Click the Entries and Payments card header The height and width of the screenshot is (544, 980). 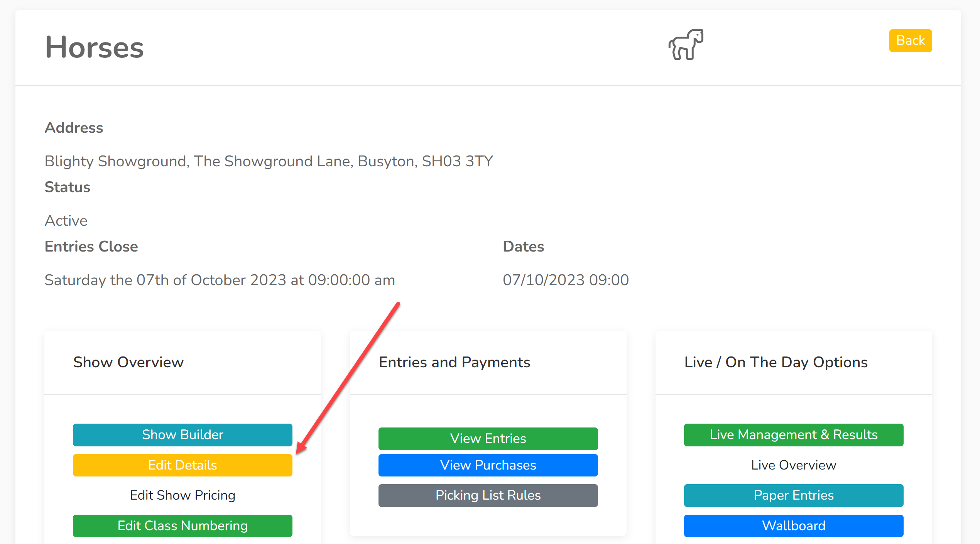point(488,363)
